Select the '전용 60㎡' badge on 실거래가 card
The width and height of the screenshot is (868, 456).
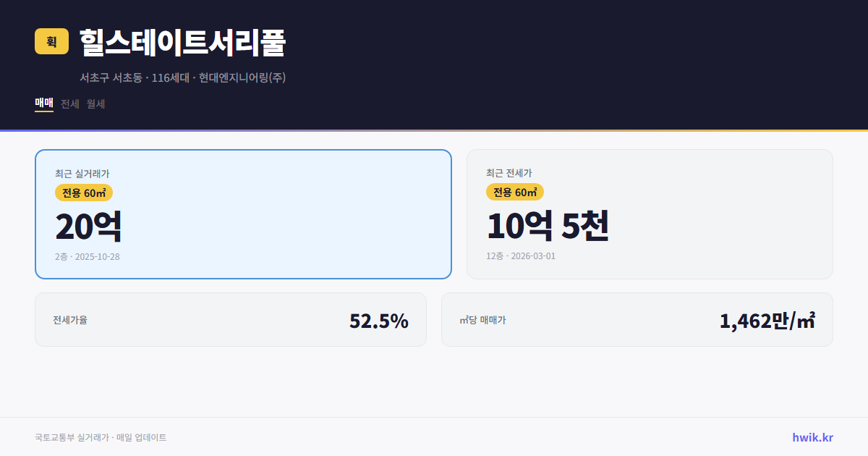coord(83,193)
